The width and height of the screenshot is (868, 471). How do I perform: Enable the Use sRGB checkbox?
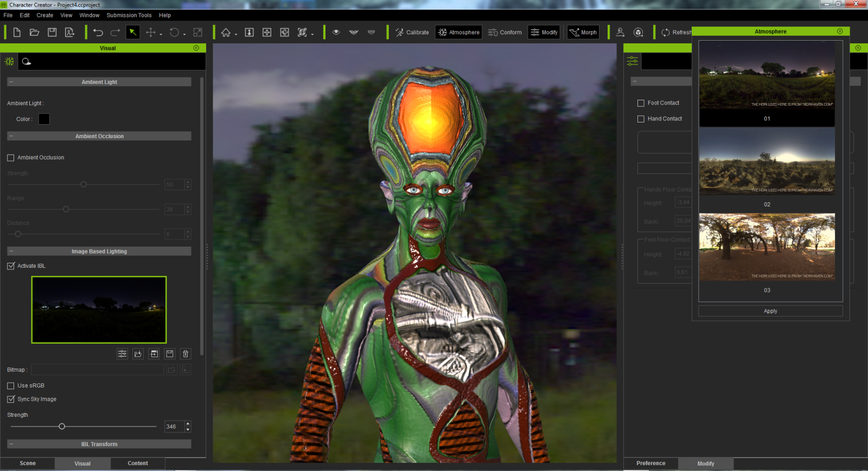pyautogui.click(x=11, y=386)
